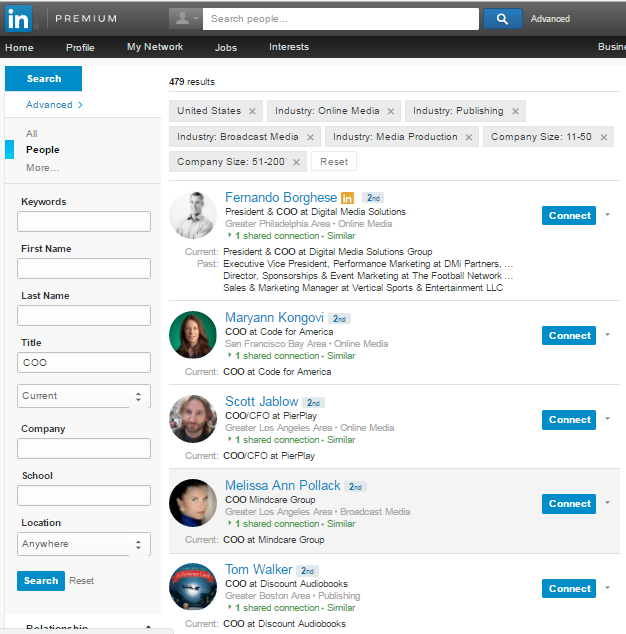The width and height of the screenshot is (626, 634).
Task: Open the Jobs menu
Action: (x=226, y=48)
